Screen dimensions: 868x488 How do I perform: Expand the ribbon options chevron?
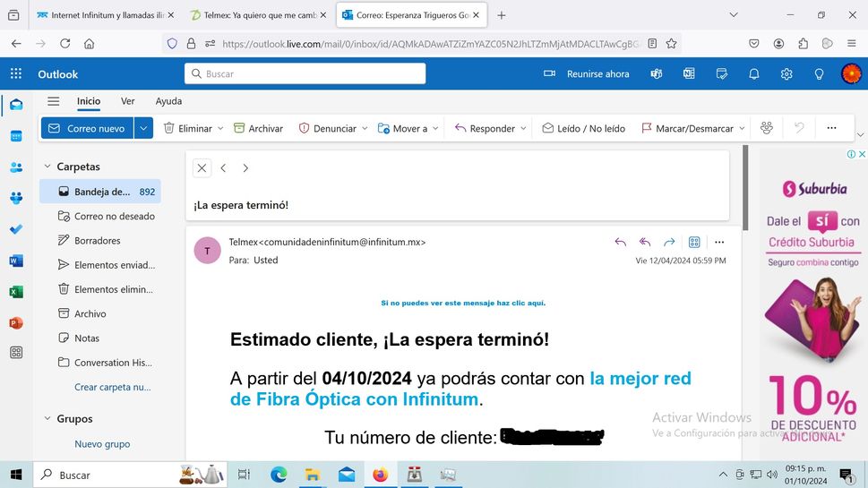pos(860,134)
